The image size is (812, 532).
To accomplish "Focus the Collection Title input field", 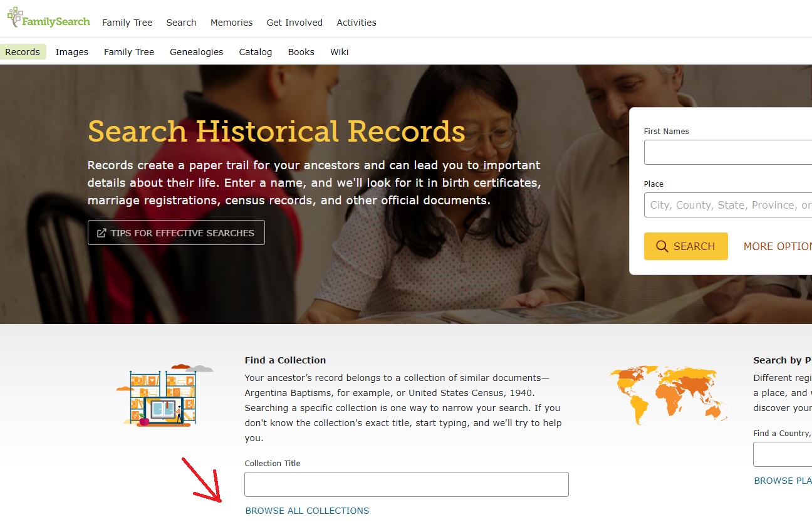I will coord(407,484).
